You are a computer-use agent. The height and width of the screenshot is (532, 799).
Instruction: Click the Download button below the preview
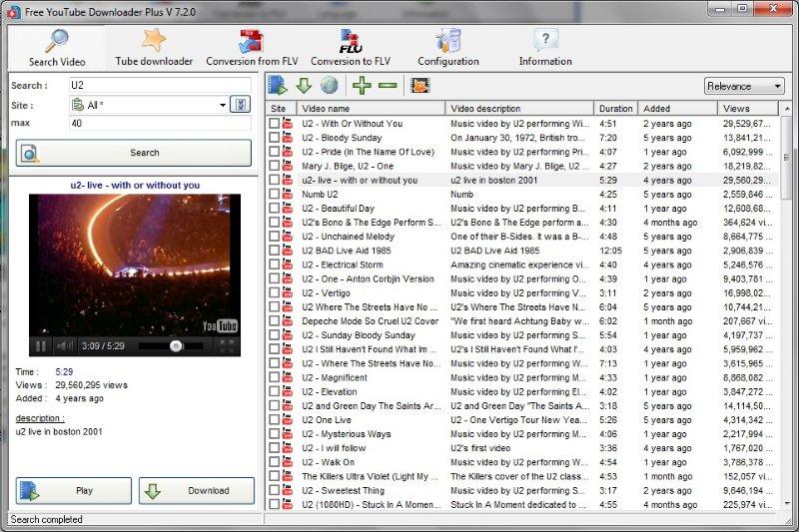point(197,491)
